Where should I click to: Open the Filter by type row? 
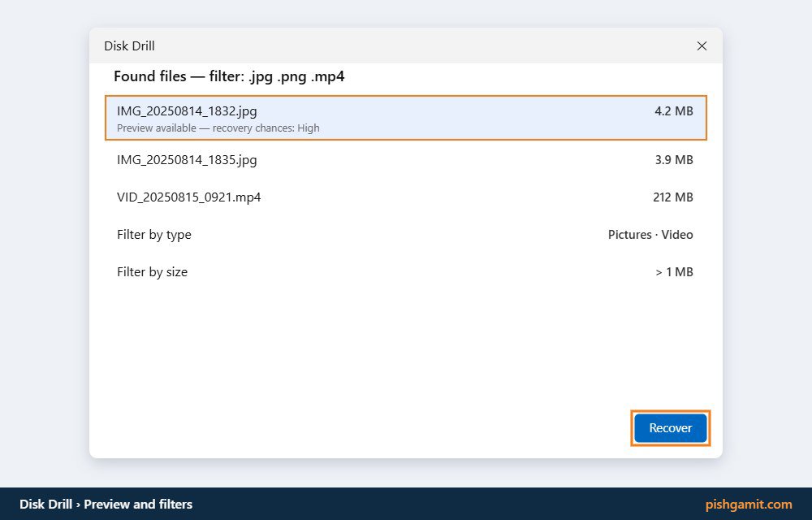click(x=406, y=235)
